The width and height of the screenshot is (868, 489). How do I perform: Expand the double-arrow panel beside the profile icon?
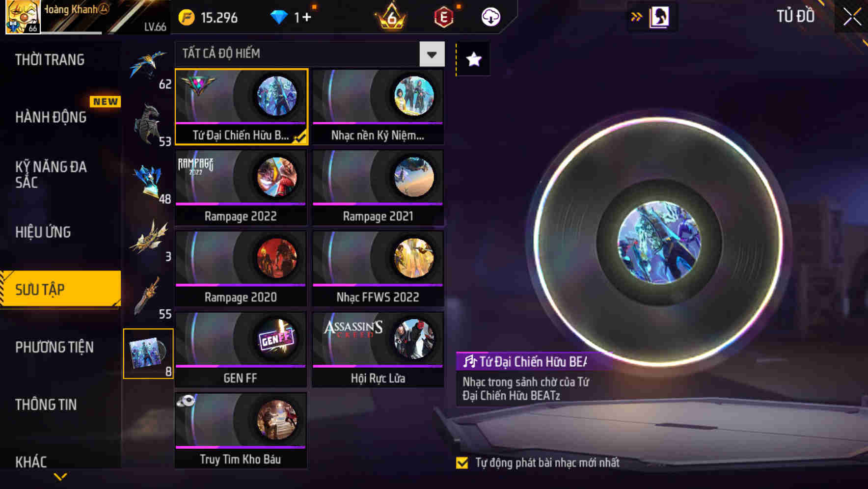tap(636, 17)
